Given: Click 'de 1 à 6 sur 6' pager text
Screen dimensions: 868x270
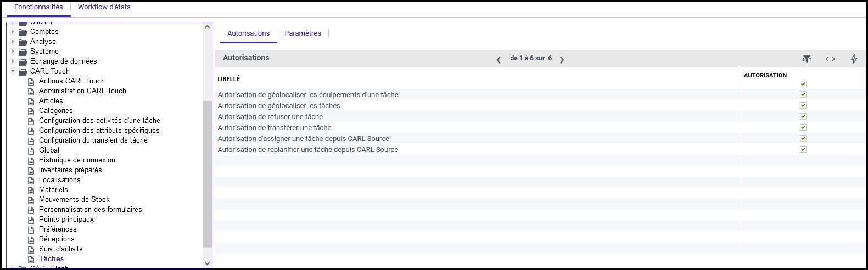Looking at the screenshot, I should pos(531,58).
